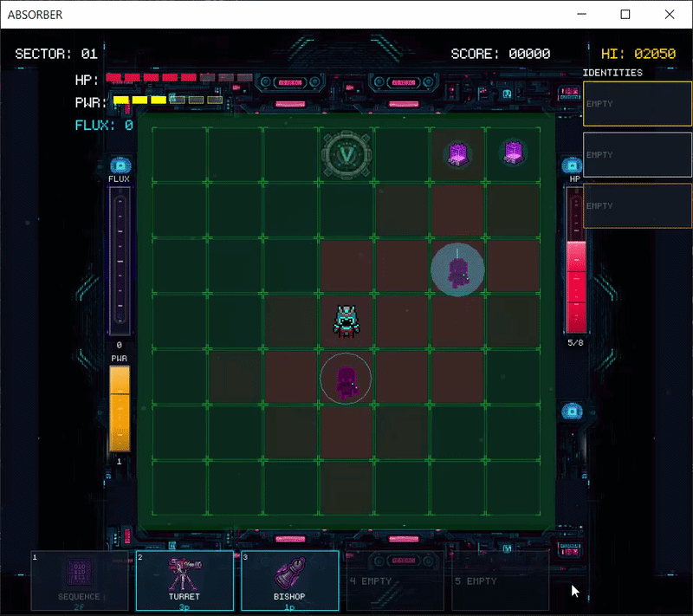Click the IDENTITIES heading
693x616 pixels.
pyautogui.click(x=612, y=73)
